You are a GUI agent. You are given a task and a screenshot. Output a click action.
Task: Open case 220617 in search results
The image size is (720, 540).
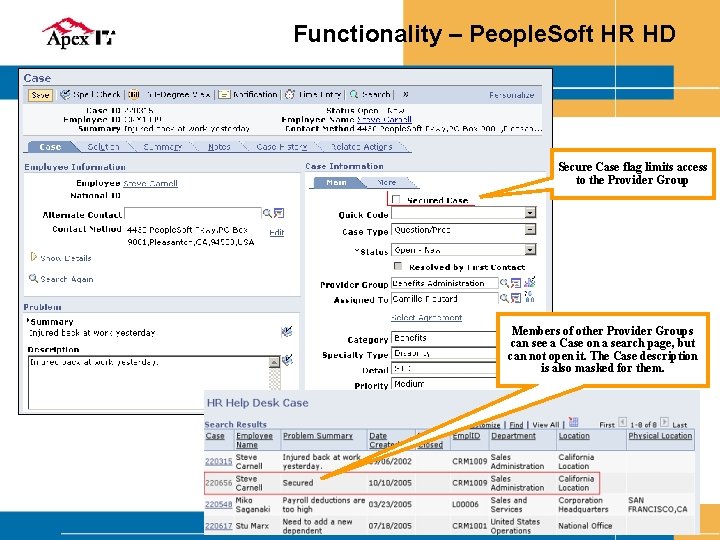(x=218, y=526)
